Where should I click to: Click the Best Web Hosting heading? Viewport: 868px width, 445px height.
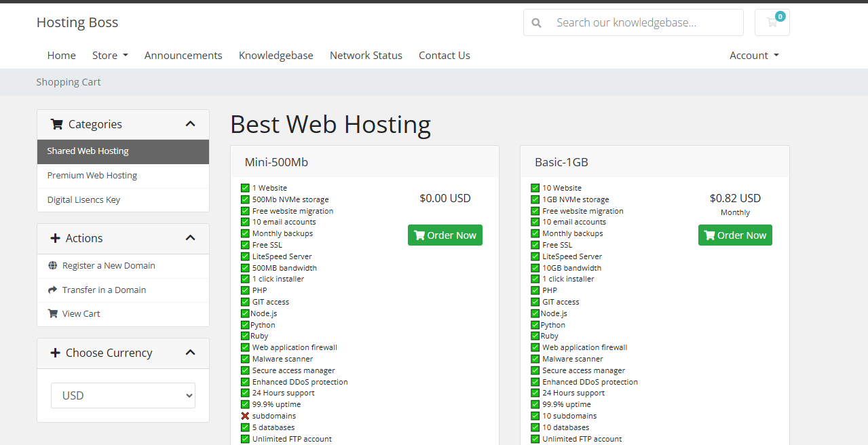[x=331, y=125]
